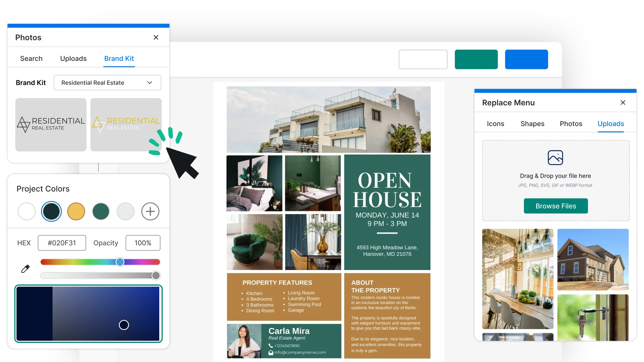The width and height of the screenshot is (644, 362).
Task: Select the bedroom photo on flyer
Action: coord(254,183)
